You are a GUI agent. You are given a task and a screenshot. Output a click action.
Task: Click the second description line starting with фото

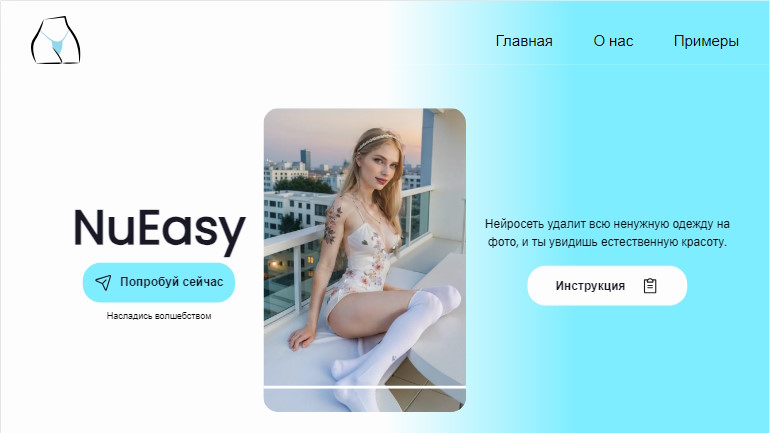[607, 242]
